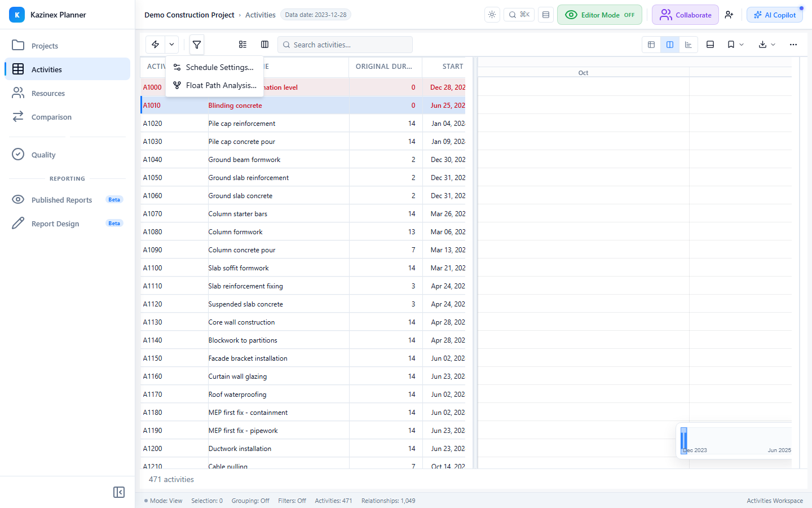The height and width of the screenshot is (508, 812).
Task: Toggle the bottom details panel icon
Action: click(710, 45)
